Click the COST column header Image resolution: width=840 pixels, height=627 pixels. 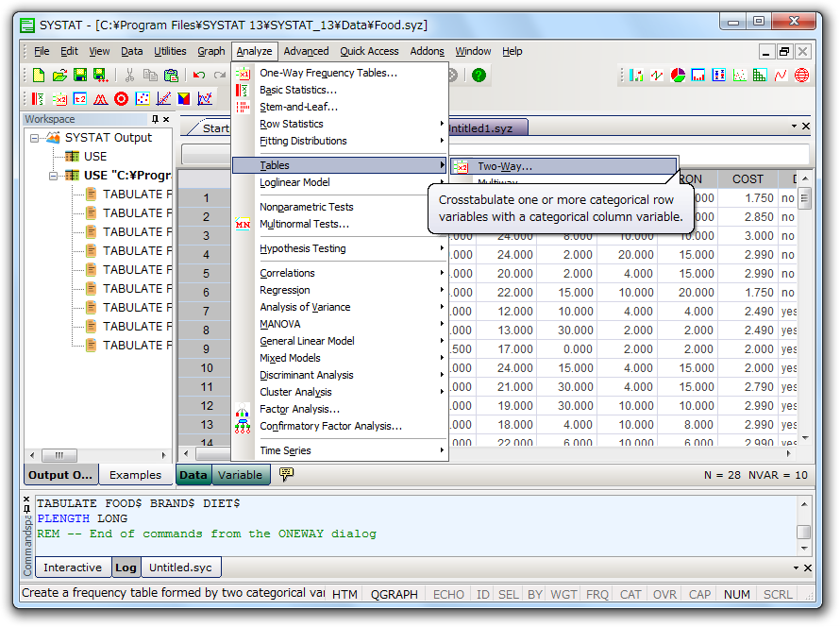click(x=748, y=179)
